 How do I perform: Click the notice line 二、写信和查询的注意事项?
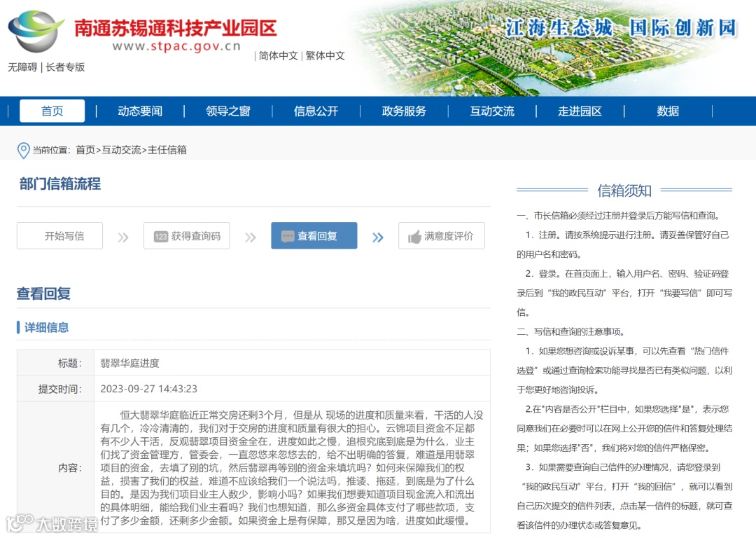573,332
